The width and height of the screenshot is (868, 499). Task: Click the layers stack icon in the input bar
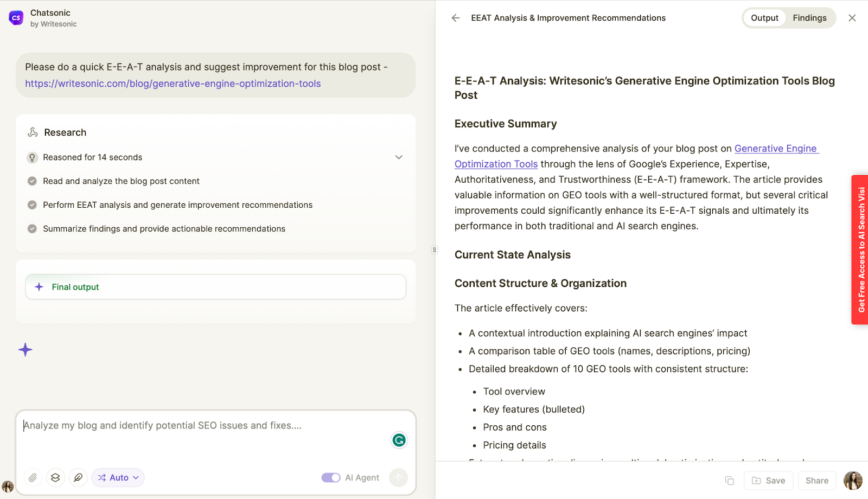click(x=55, y=478)
